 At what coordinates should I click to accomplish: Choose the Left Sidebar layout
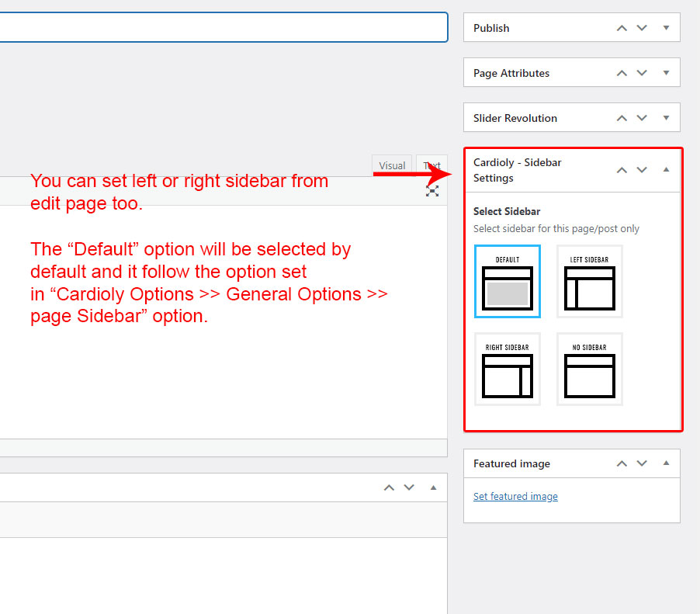[x=590, y=282]
